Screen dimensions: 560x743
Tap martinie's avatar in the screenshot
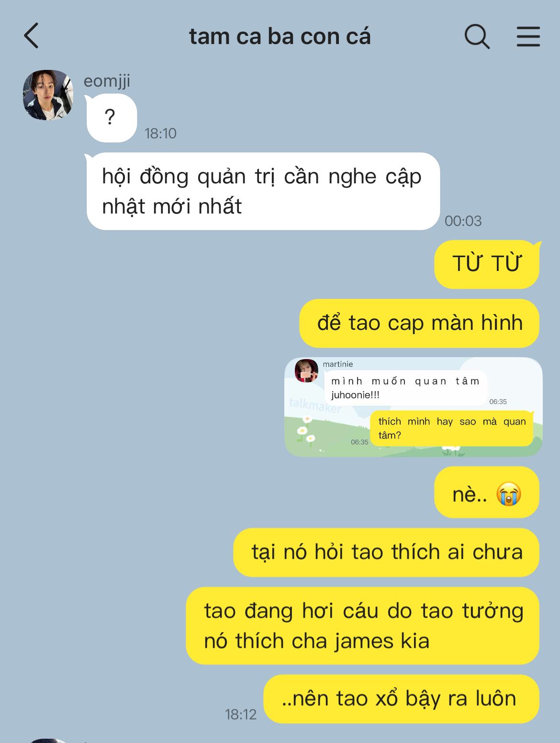pos(306,371)
